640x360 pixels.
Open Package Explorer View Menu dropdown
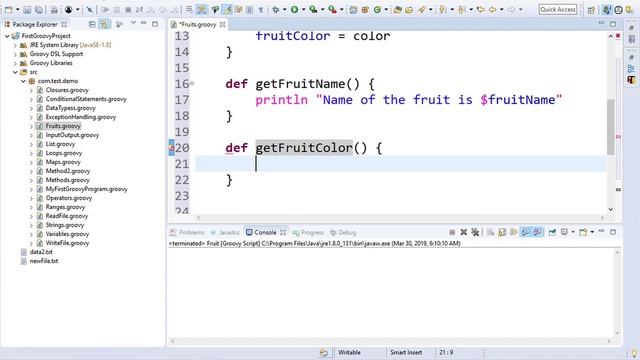[x=133, y=24]
